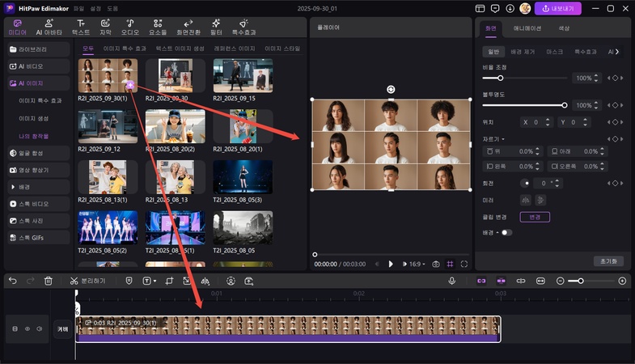Screen dimensions: 635x364
Task: Select the 이미지 특수 효과 tab
Action: [x=125, y=49]
